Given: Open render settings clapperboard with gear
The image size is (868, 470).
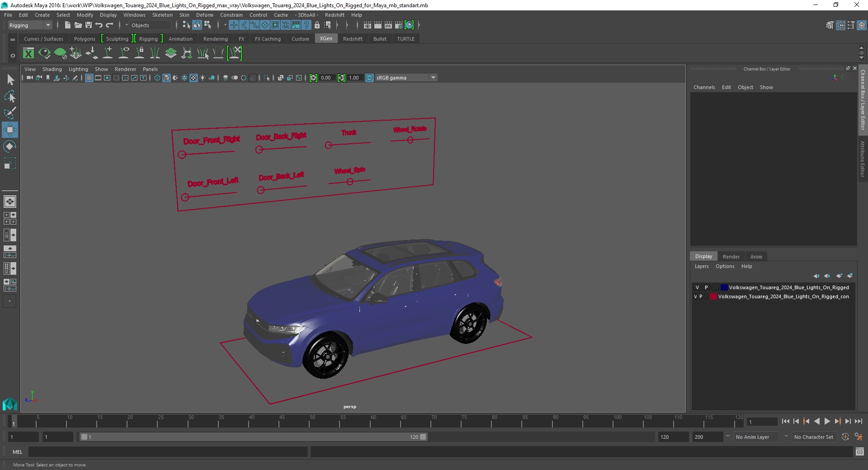Looking at the screenshot, I should 399,25.
